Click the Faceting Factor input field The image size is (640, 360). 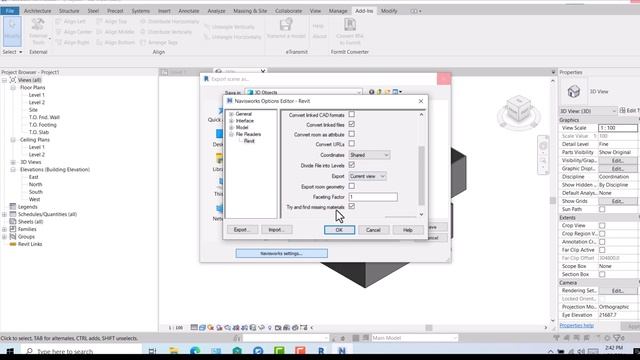(373, 197)
